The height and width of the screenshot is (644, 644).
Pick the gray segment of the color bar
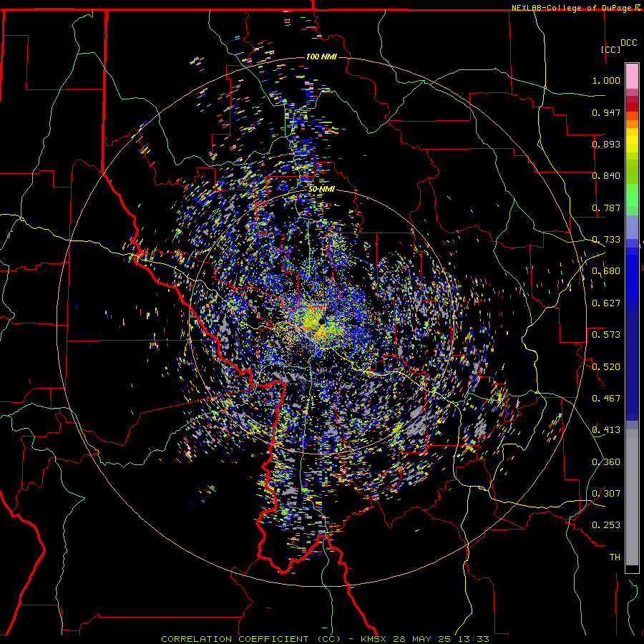pos(632,497)
